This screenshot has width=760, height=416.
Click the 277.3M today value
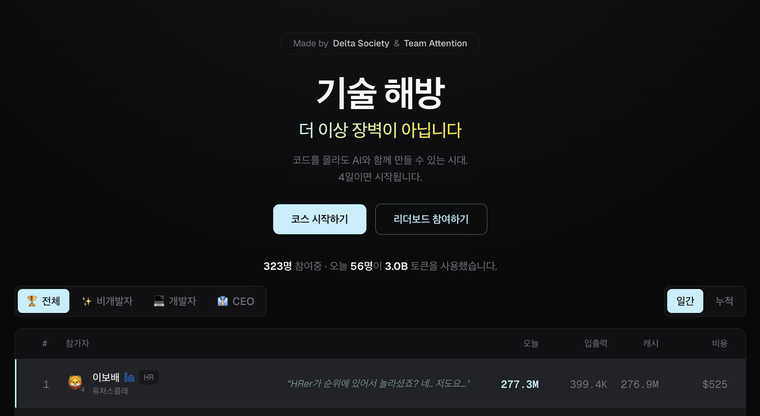[x=520, y=384]
